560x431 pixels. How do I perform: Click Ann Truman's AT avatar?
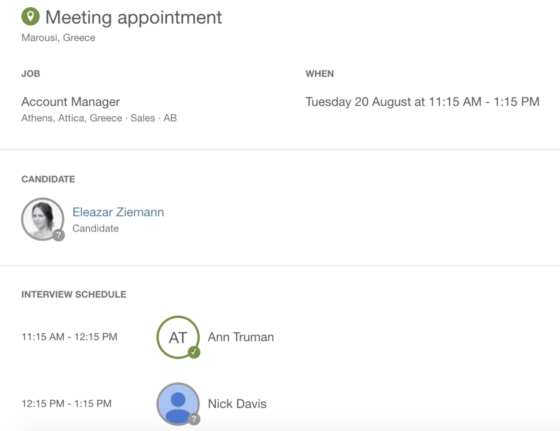point(178,337)
